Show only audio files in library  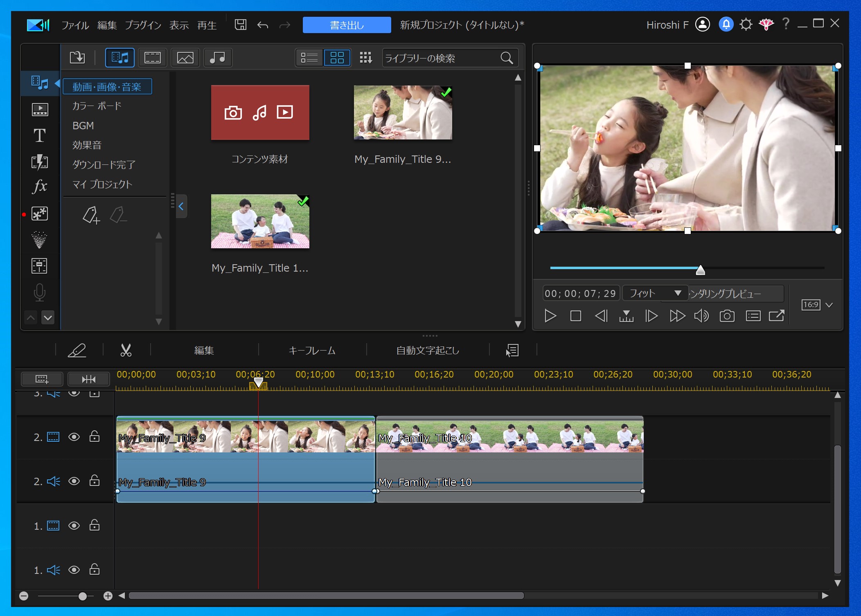pos(217,58)
